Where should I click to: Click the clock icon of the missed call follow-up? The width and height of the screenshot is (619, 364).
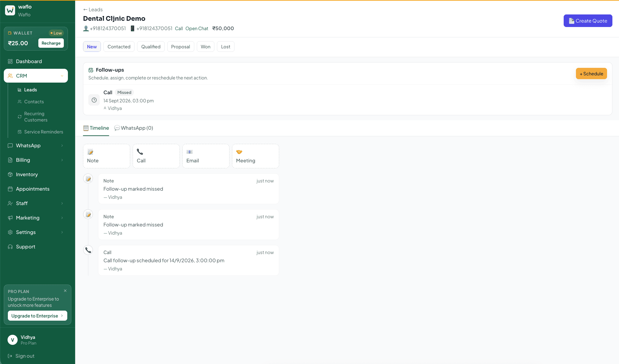click(x=94, y=100)
